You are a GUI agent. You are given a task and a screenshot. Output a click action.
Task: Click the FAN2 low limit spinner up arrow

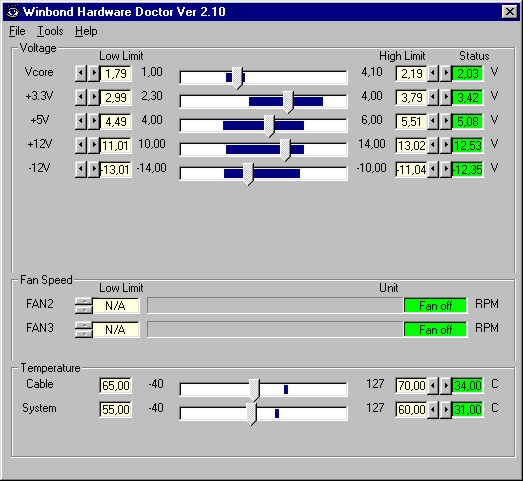pos(84,302)
